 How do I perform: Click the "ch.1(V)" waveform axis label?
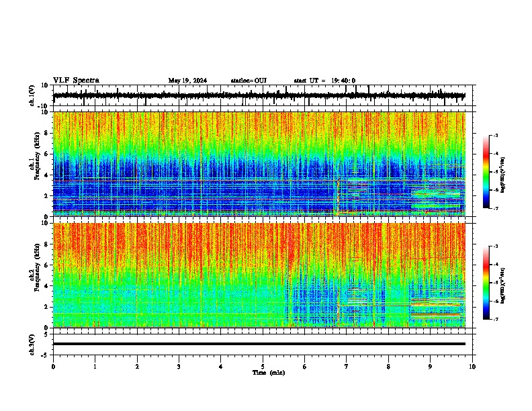click(x=32, y=95)
